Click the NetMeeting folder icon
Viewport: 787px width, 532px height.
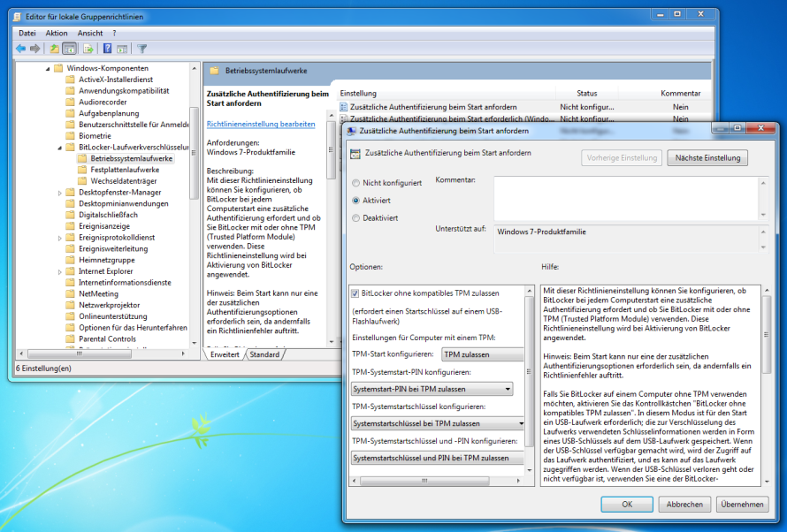point(70,293)
